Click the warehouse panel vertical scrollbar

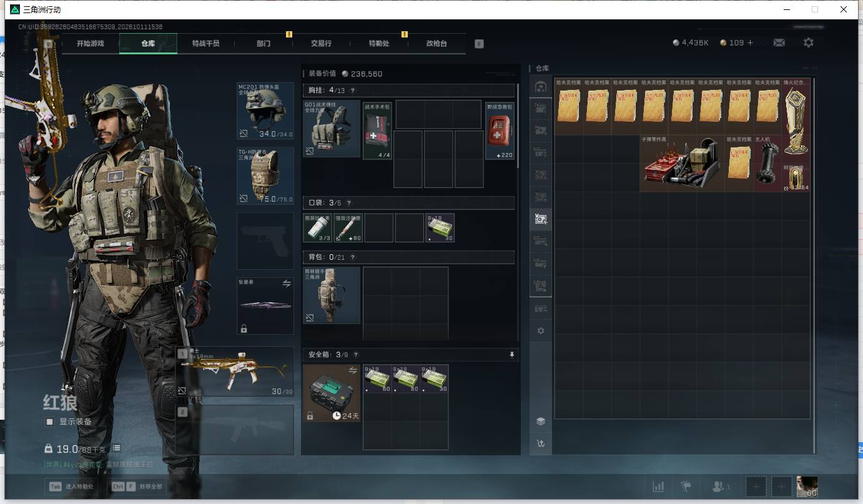coord(814,265)
